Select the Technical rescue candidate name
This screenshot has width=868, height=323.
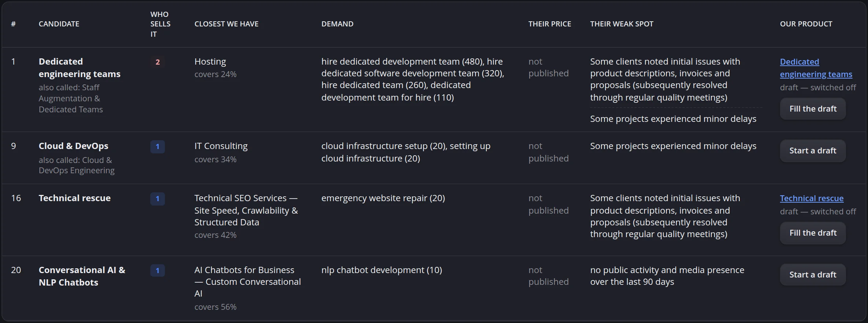pos(75,198)
